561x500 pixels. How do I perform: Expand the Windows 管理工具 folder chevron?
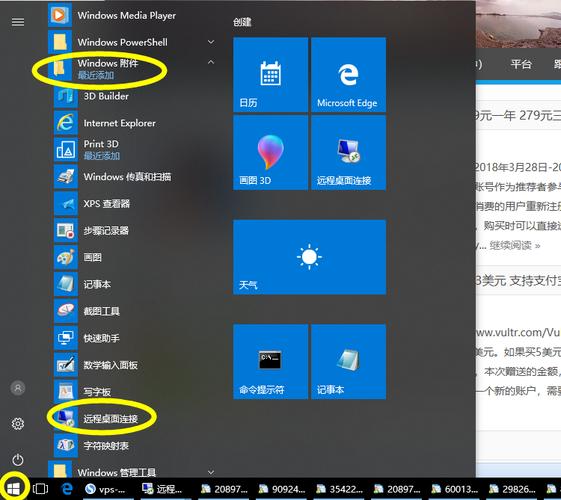[x=211, y=472]
